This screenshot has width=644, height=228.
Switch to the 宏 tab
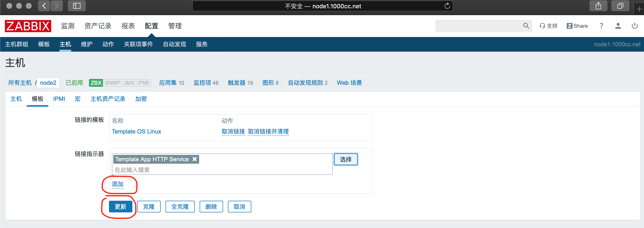78,99
